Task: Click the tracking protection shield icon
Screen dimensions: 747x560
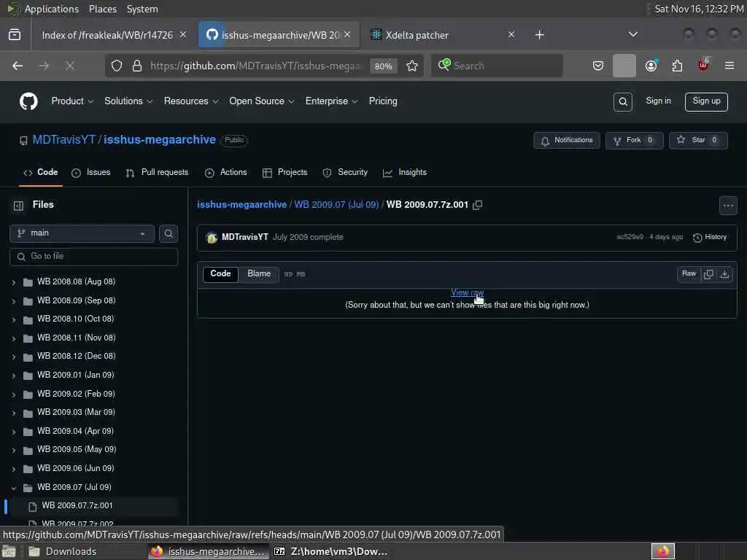Action: click(117, 66)
